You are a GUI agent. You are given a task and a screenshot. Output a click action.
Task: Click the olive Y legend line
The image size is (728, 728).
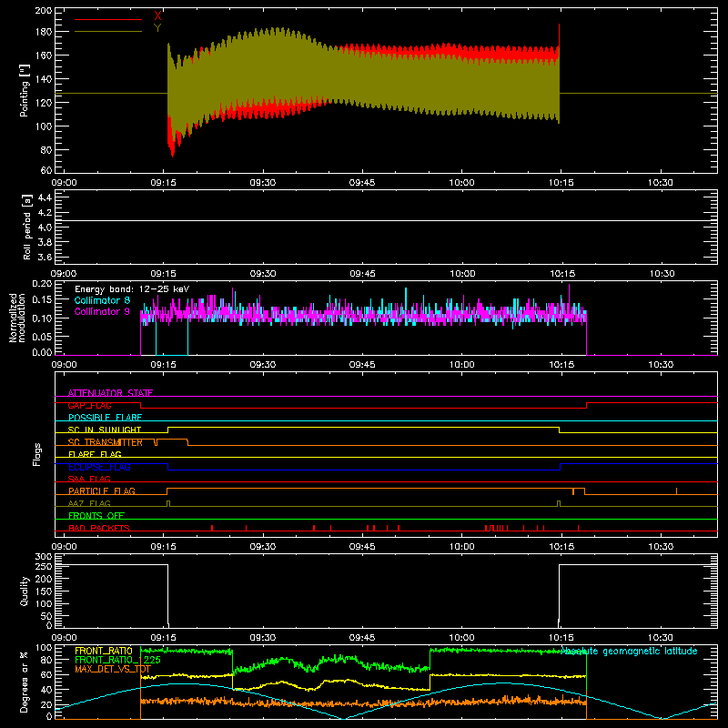click(108, 31)
